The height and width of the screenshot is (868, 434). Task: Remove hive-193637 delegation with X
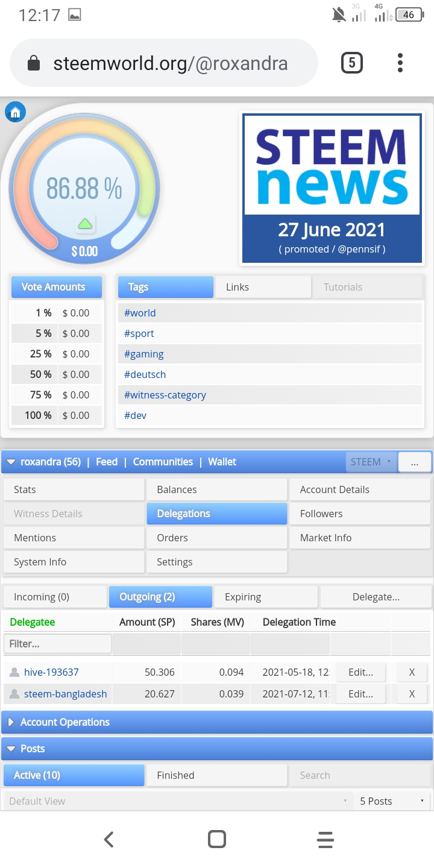point(412,672)
